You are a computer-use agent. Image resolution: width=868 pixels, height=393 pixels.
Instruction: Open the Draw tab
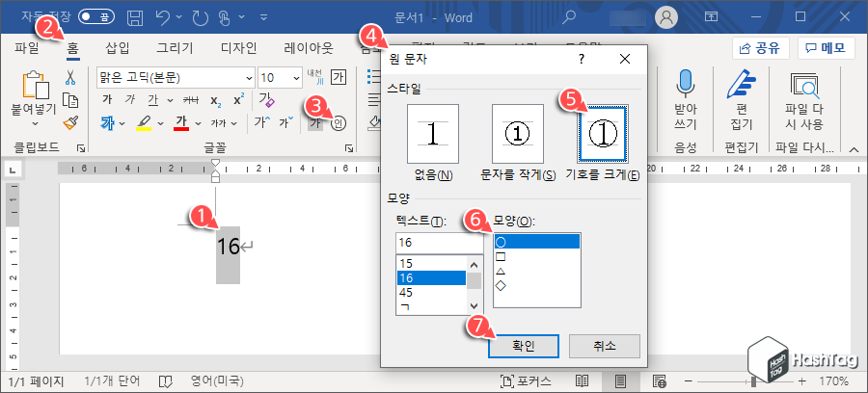click(175, 48)
